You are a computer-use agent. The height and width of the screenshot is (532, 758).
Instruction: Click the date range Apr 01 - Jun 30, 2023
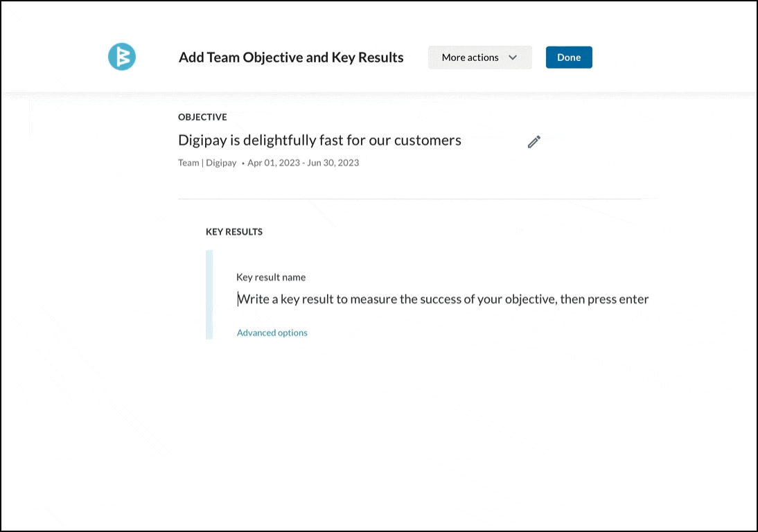303,163
